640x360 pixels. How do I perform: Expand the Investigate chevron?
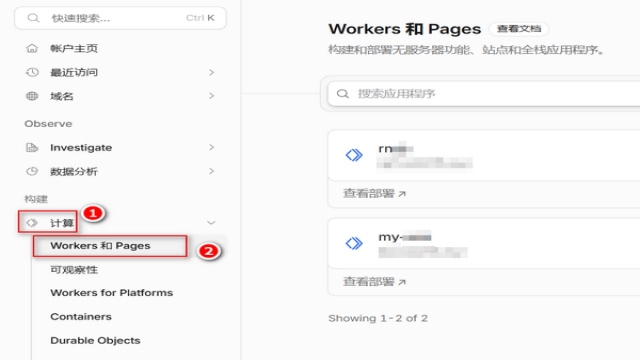click(x=211, y=147)
